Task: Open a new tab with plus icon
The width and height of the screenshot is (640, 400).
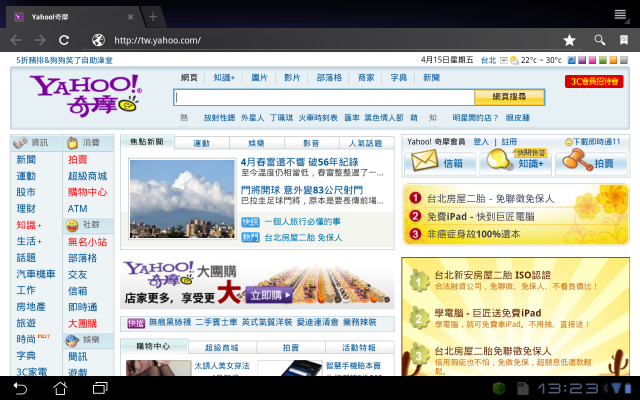Action: (153, 17)
